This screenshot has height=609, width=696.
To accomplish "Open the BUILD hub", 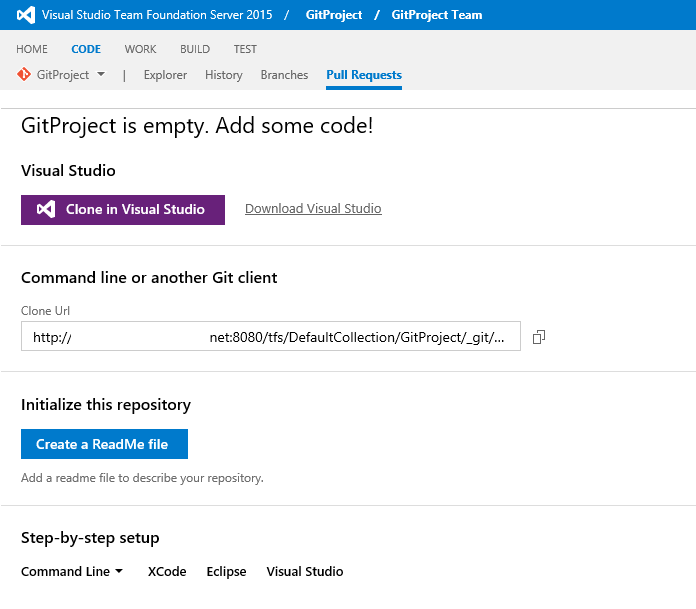I will 195,49.
